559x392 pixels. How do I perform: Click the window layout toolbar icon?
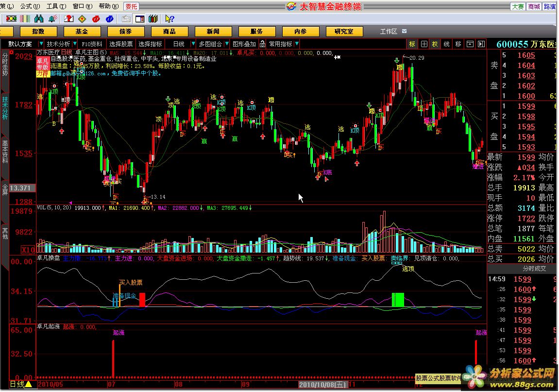(x=140, y=18)
